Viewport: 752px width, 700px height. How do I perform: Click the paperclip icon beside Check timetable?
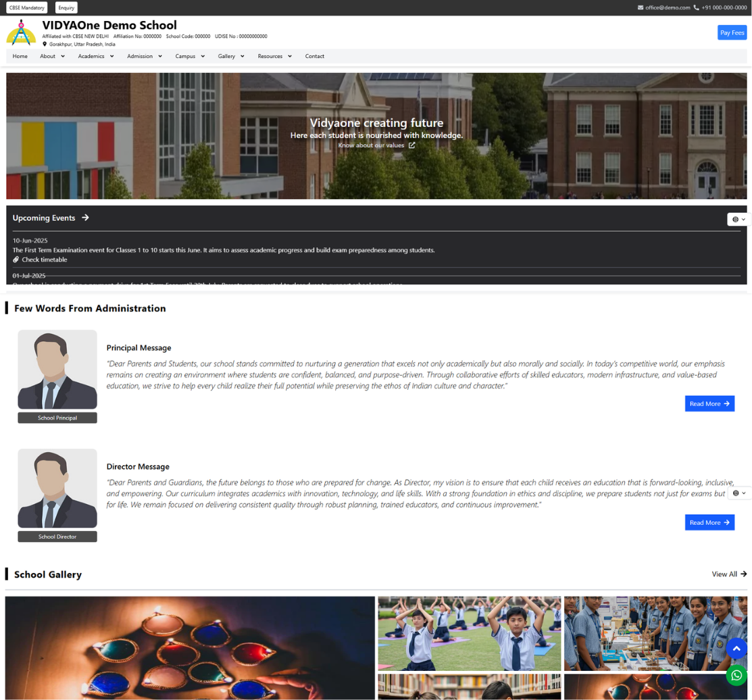pos(16,260)
